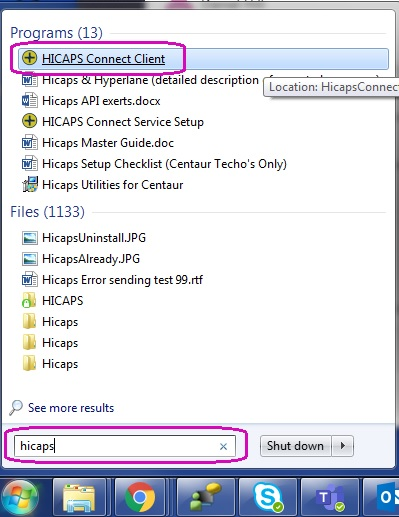Open Hicaps Setup Checklist (Centaur Techo's Only)

pos(164,164)
